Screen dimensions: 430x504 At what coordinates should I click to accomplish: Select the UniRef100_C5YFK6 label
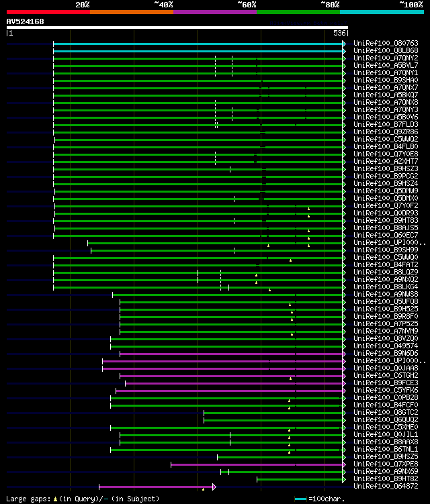point(386,391)
